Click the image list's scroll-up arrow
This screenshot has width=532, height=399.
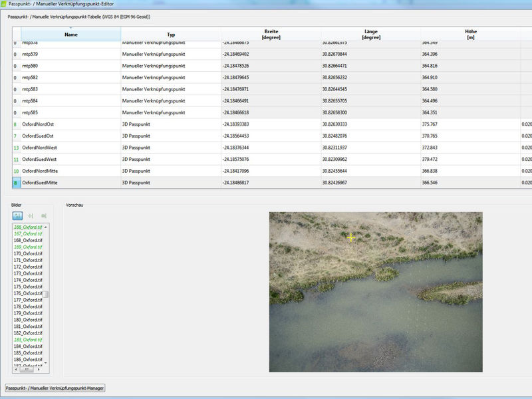click(x=45, y=227)
